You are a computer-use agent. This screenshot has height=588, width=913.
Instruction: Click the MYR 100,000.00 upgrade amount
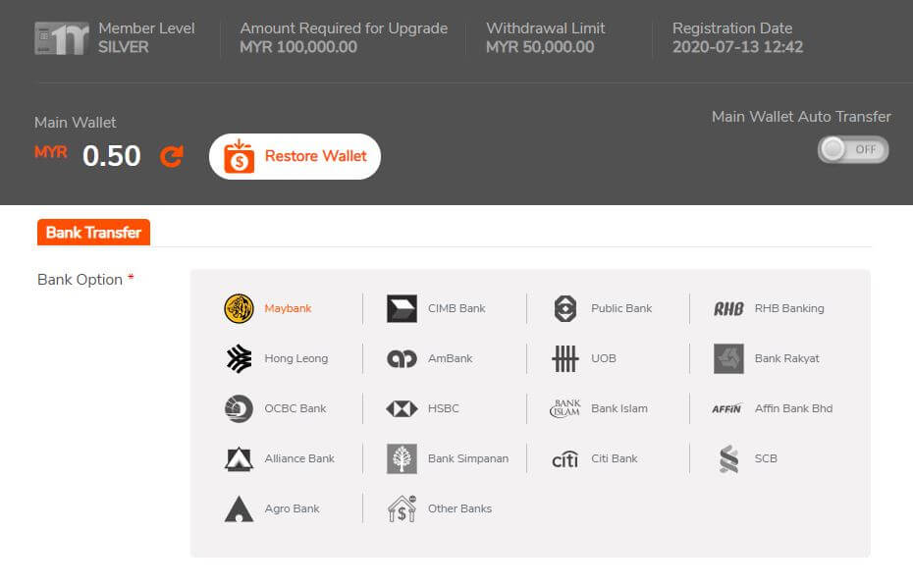coord(298,47)
